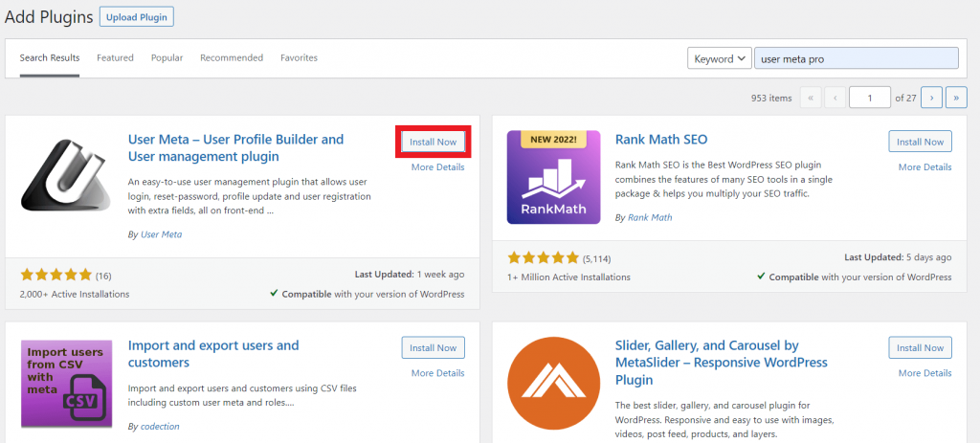Go to the previous results page
Screen dimensions: 980x443
coord(835,98)
